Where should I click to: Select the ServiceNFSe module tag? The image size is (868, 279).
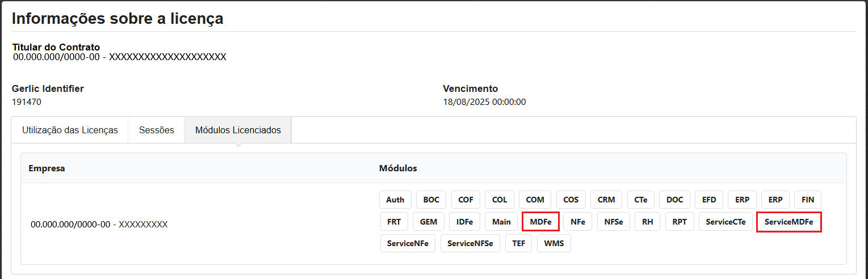(470, 243)
